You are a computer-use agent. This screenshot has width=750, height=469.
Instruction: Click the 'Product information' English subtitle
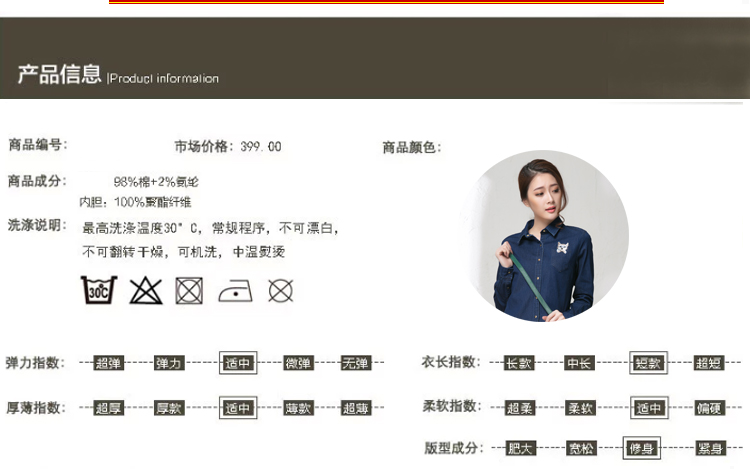point(163,78)
